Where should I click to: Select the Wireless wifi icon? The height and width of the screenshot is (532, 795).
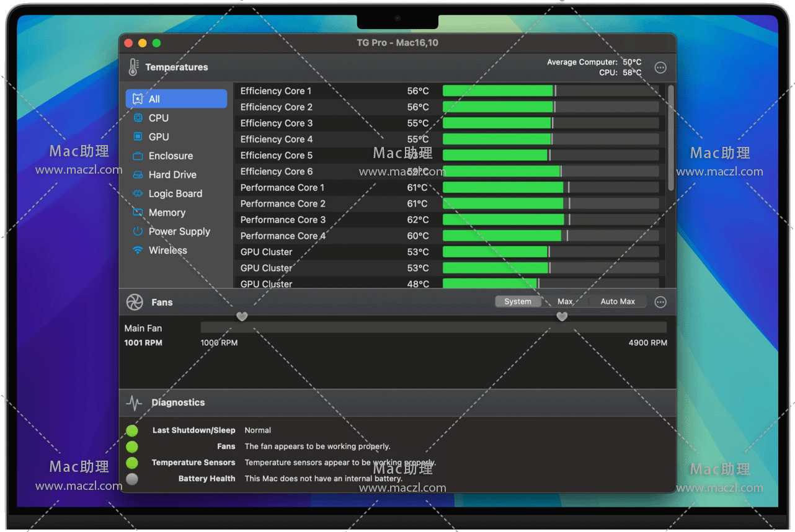[138, 250]
